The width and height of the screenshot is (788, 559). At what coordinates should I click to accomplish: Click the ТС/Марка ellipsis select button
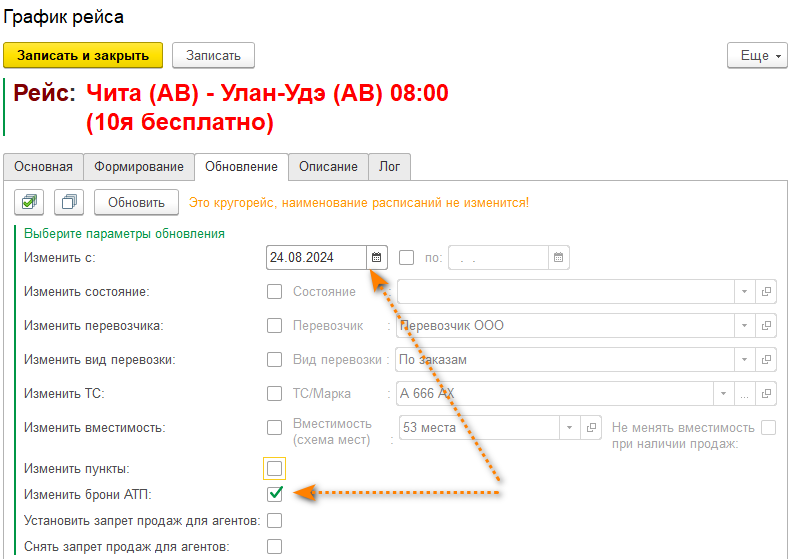coord(744,394)
